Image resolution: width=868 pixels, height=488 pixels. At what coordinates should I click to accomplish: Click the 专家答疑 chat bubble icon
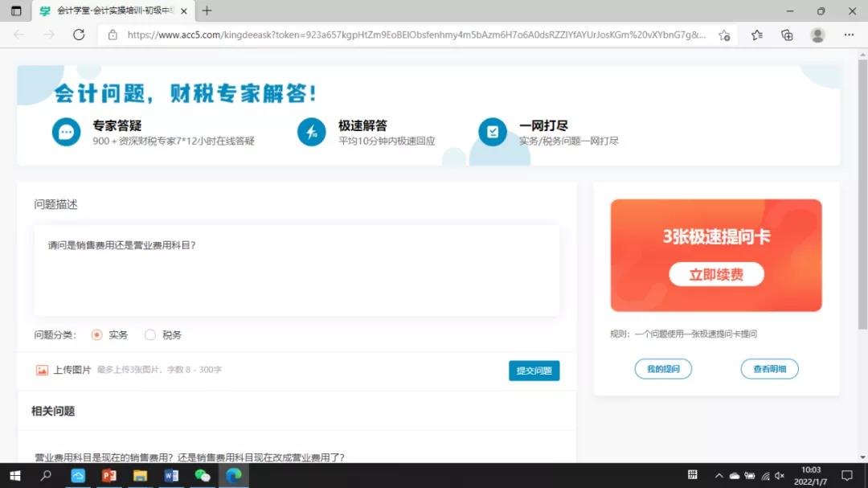(x=66, y=132)
